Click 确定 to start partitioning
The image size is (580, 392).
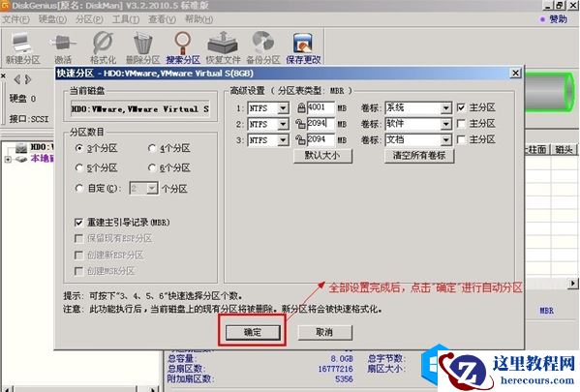(253, 332)
